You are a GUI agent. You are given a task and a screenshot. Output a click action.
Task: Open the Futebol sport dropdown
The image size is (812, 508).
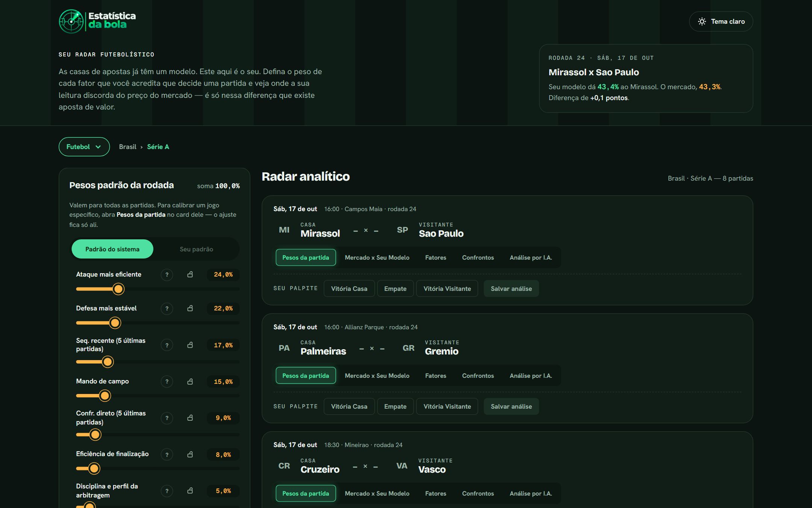tap(84, 147)
